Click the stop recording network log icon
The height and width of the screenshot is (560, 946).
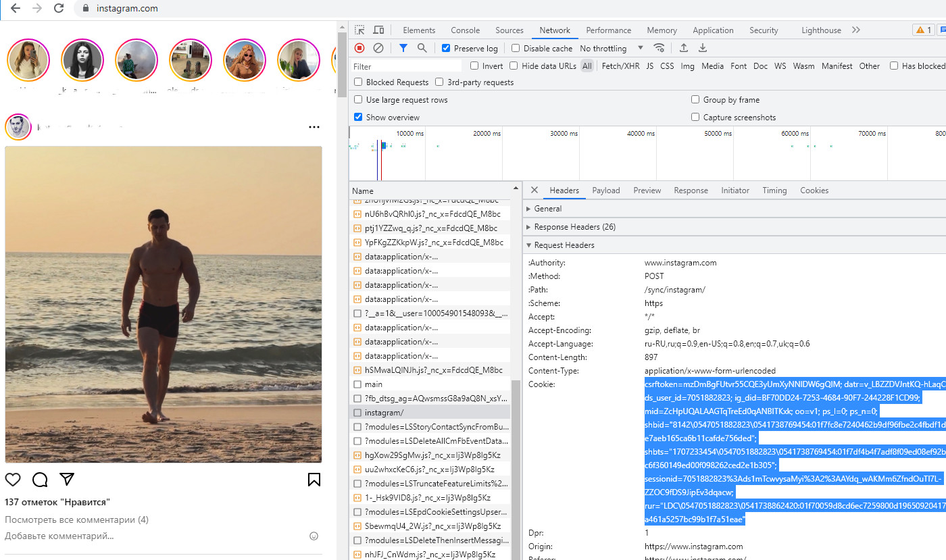[x=359, y=48]
